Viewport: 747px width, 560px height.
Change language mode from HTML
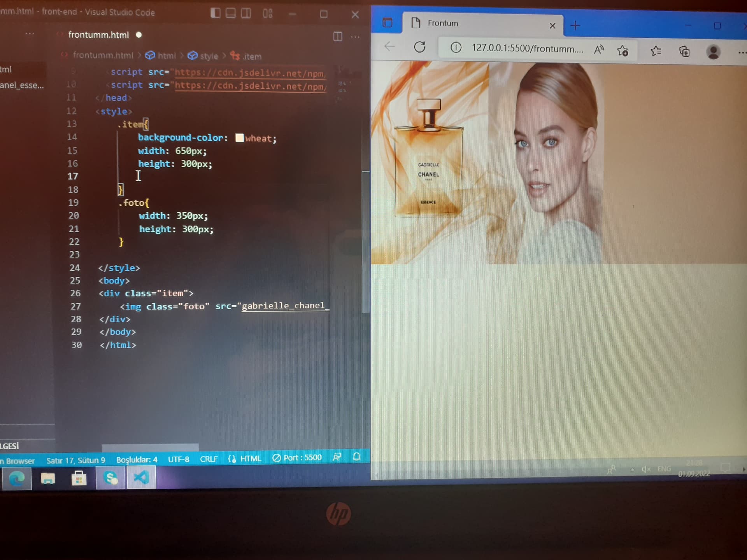(x=251, y=458)
